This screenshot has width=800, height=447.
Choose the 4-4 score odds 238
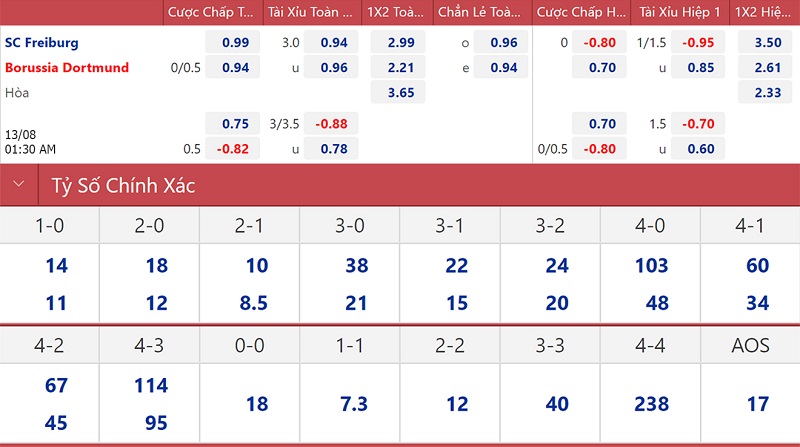652,404
